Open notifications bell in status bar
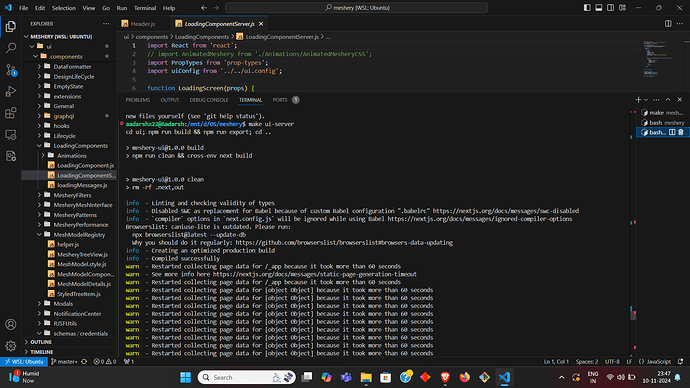690x388 pixels. pyautogui.click(x=680, y=362)
